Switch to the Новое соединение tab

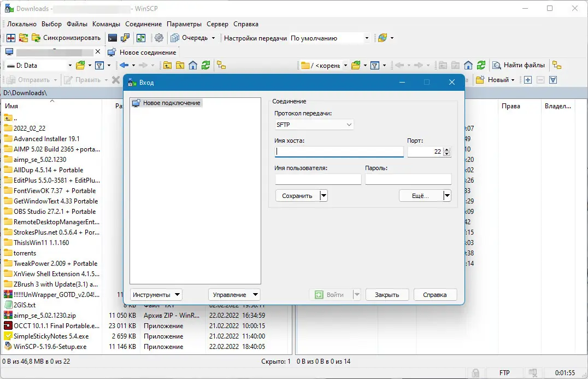coord(142,53)
